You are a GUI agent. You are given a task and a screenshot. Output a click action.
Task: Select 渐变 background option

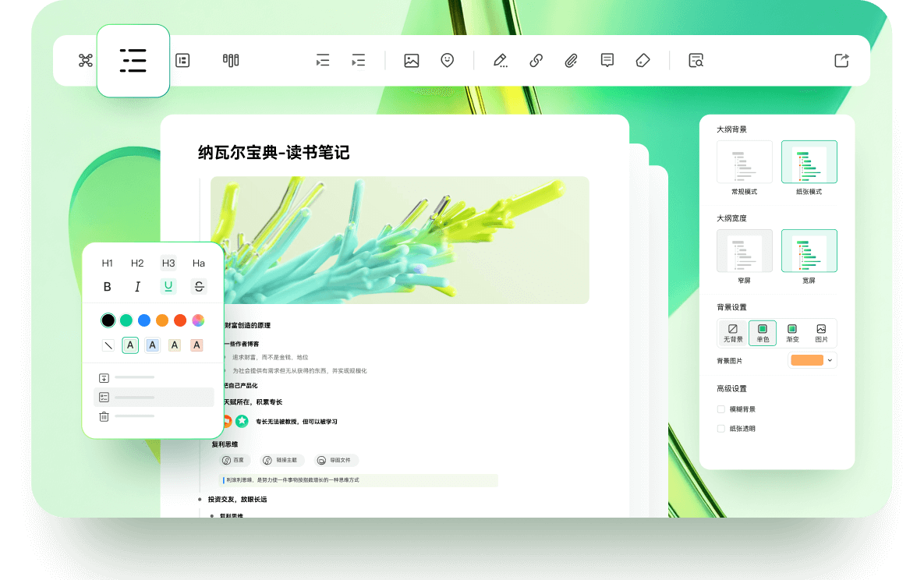pyautogui.click(x=792, y=333)
